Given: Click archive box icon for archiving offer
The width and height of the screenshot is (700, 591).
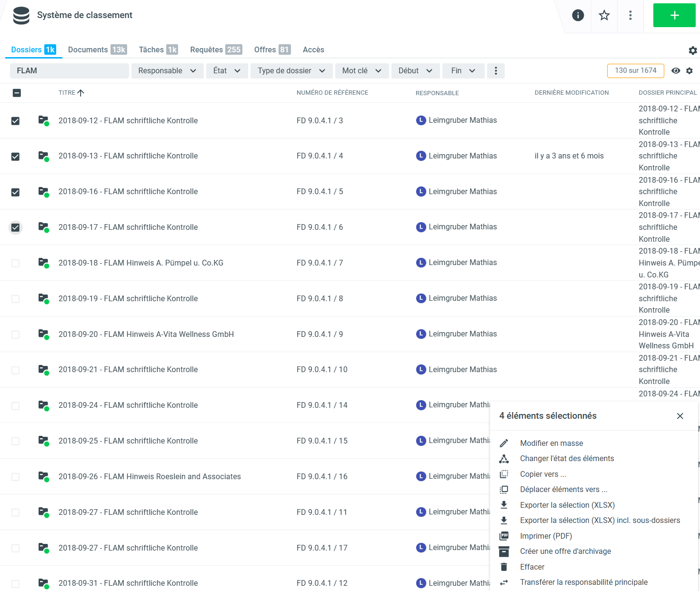Looking at the screenshot, I should [504, 552].
